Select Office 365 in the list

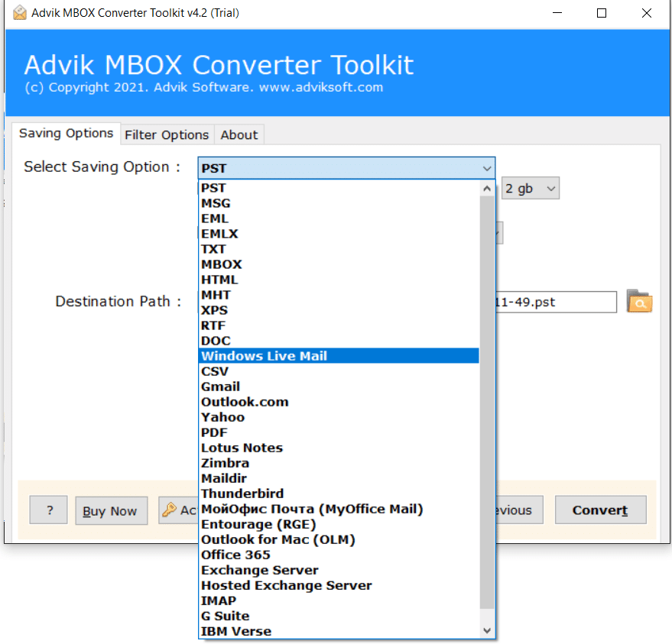pyautogui.click(x=339, y=555)
